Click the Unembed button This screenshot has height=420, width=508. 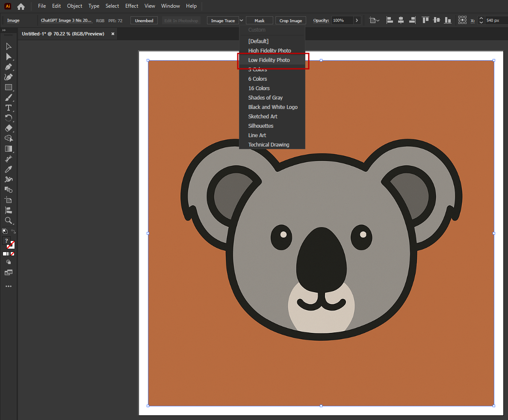(144, 21)
